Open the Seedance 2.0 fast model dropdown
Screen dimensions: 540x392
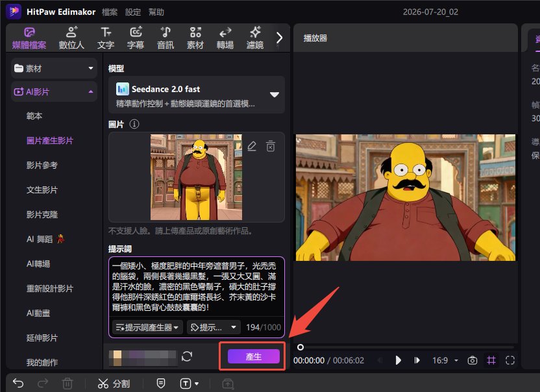[196, 95]
